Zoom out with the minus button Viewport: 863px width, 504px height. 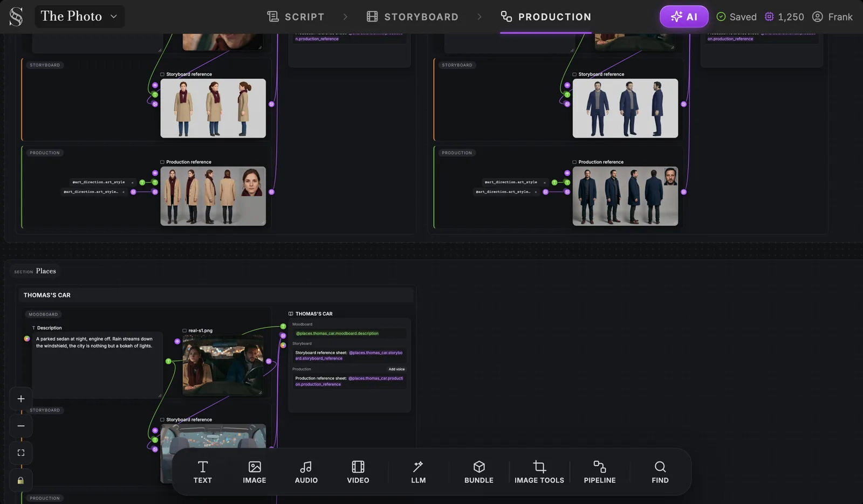(21, 426)
